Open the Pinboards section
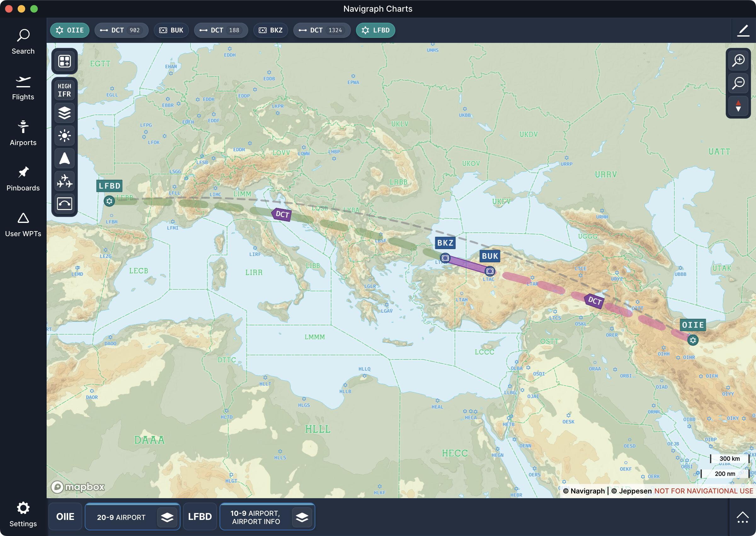 tap(23, 179)
